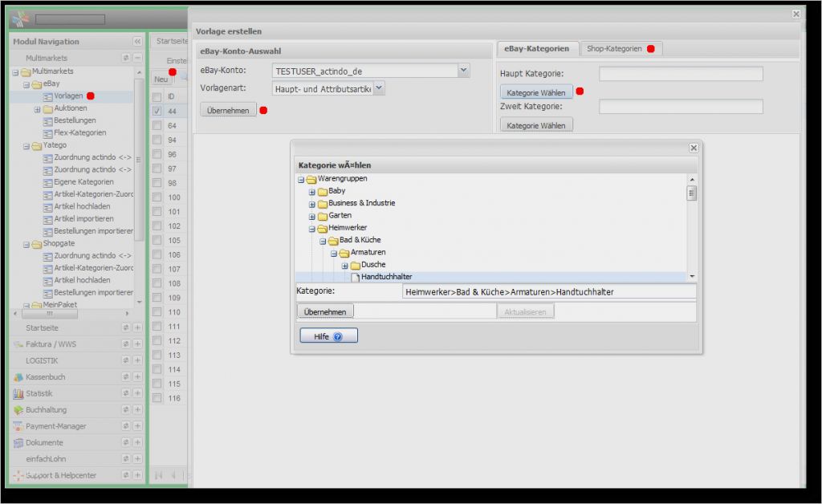
Task: Uncheck the checkbox for row ID 44
Action: point(157,111)
